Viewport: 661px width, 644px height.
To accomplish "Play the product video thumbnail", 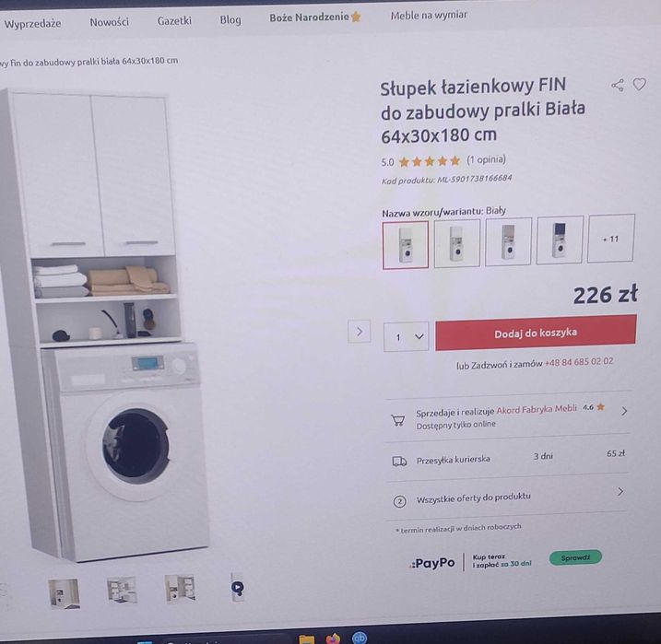I will click(x=237, y=587).
